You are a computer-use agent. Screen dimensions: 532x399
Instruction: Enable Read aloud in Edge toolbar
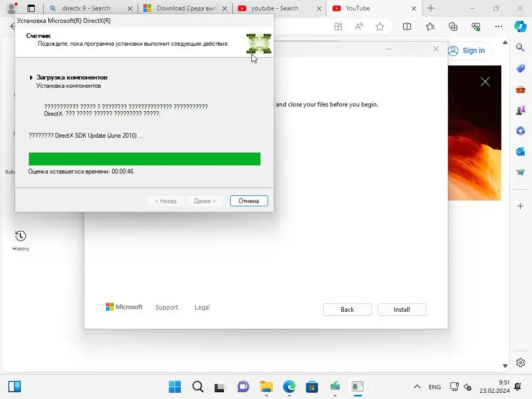[359, 26]
